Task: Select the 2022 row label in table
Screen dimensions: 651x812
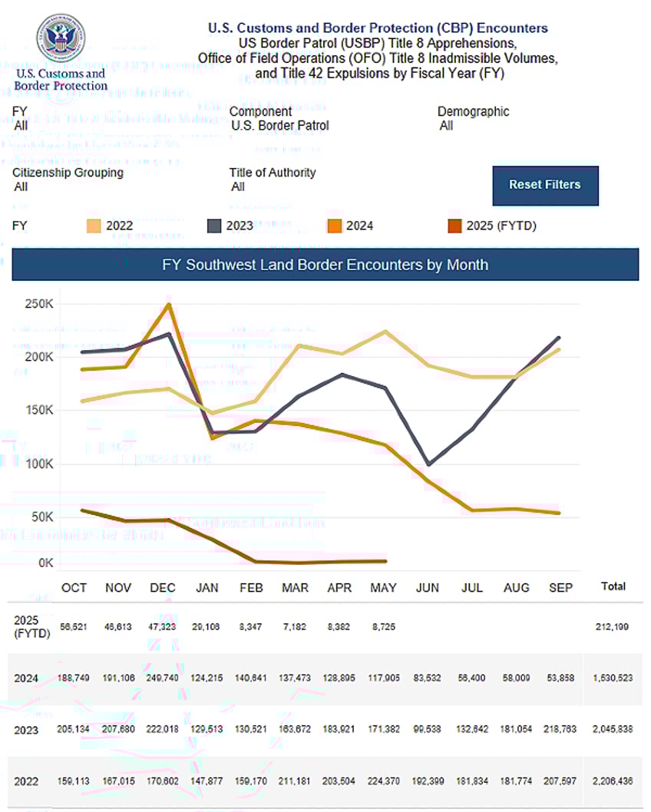Action: 26,781
